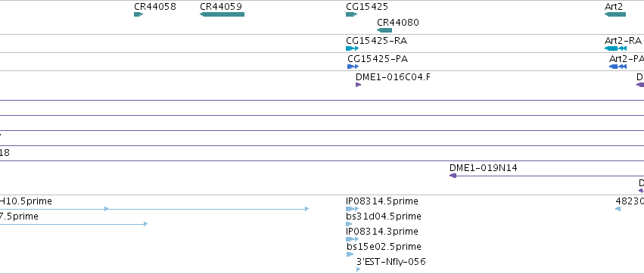Select the IP08314.5prime EST glyph

point(353,209)
